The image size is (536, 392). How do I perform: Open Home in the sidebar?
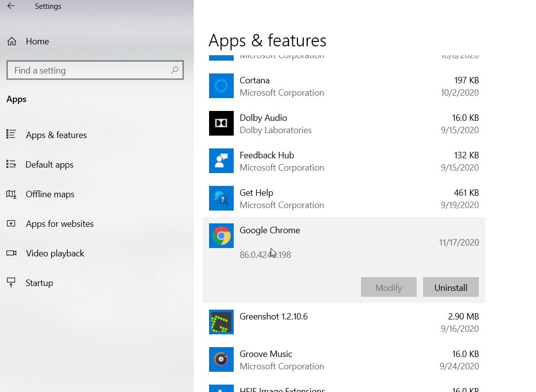pos(37,41)
